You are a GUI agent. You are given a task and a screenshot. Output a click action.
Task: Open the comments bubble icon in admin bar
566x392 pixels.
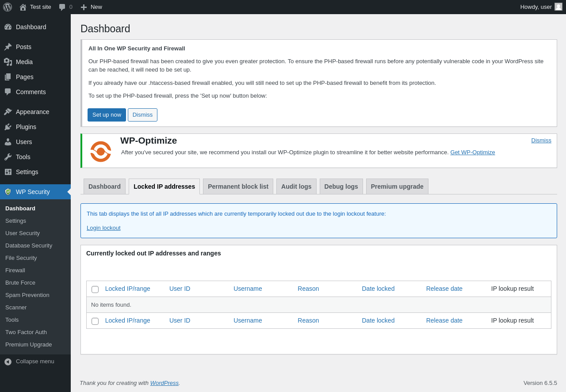click(62, 7)
